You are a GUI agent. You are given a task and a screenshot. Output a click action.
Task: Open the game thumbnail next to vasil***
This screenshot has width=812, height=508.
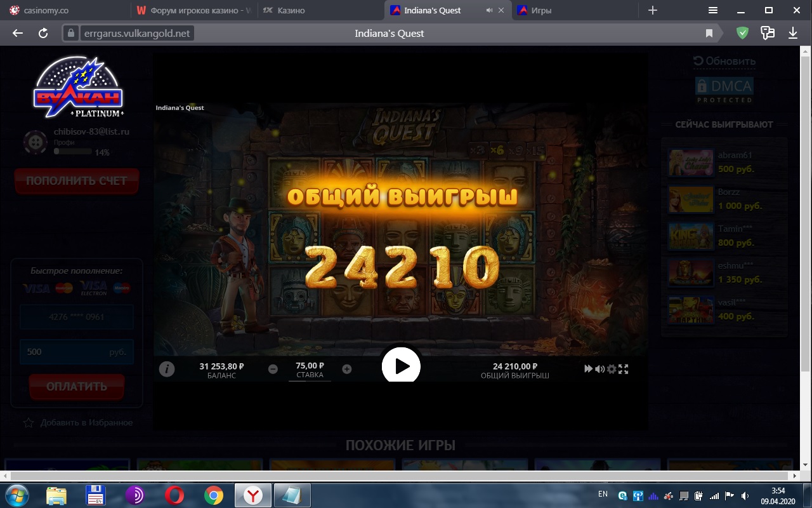(x=691, y=310)
